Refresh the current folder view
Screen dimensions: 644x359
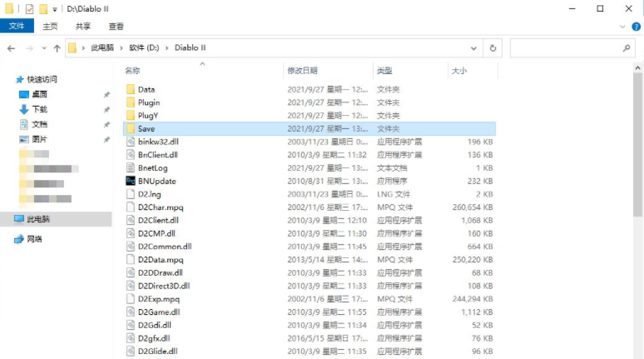[x=493, y=48]
